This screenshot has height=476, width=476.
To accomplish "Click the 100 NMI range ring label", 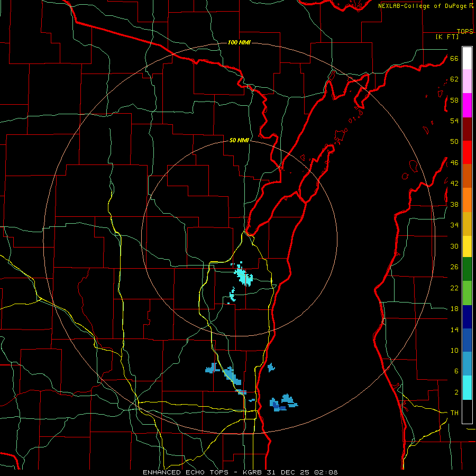I will (x=239, y=42).
